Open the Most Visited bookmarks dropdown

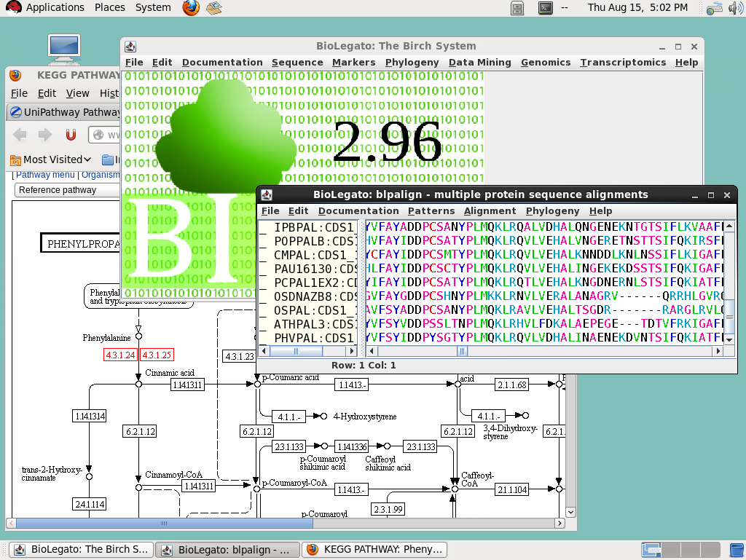click(51, 159)
